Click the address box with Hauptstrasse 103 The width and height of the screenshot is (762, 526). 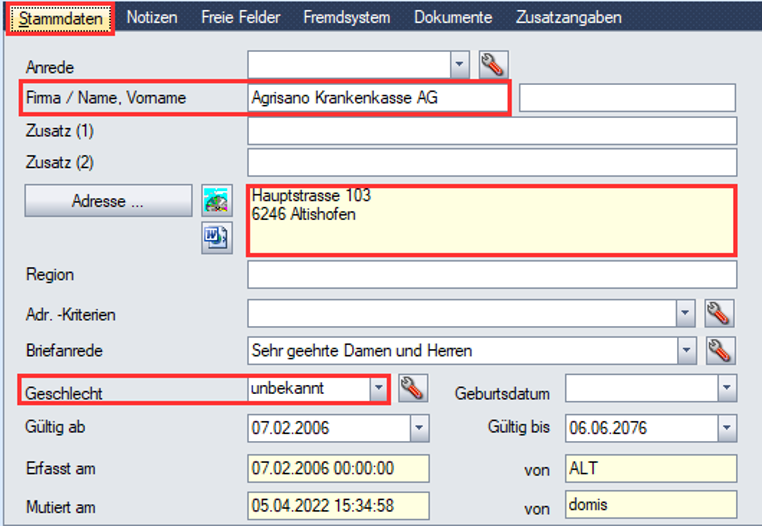tap(492, 220)
